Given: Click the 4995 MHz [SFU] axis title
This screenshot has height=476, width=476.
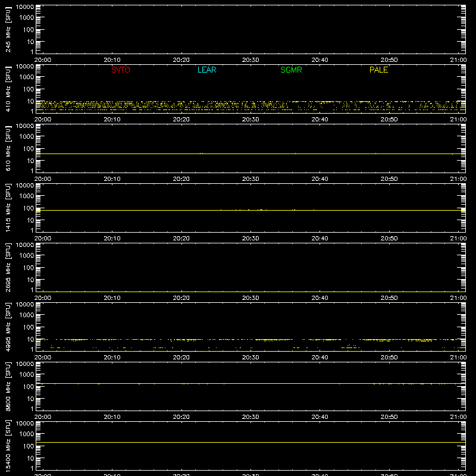Looking at the screenshot, I should pos(8,327).
